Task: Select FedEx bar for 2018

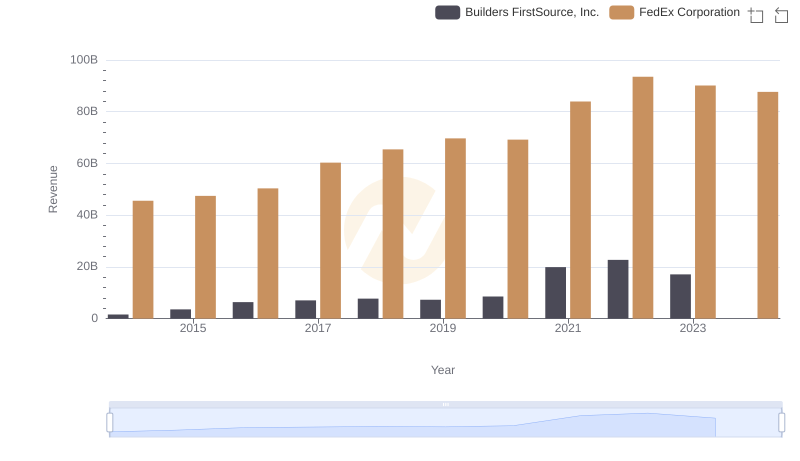Action: (x=393, y=234)
